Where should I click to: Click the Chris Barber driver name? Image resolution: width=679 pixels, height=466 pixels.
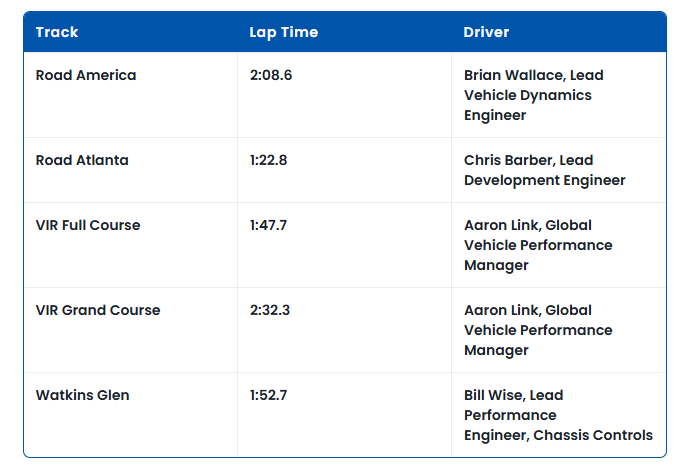tap(508, 160)
